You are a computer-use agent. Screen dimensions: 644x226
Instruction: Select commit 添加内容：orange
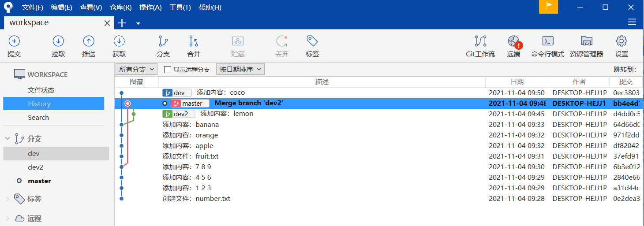click(x=378, y=135)
